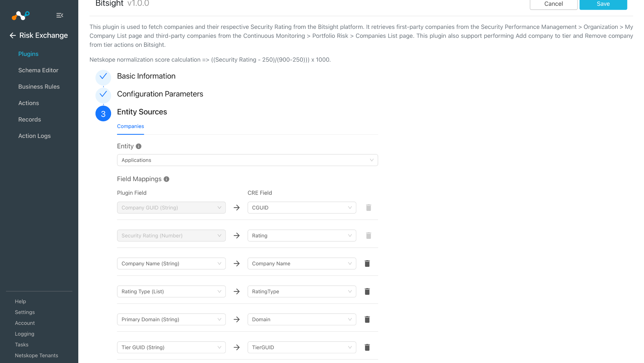Screen dimensions: 644x363
Task: Click the Bitsight v1.0.0 title
Action: 122,3
